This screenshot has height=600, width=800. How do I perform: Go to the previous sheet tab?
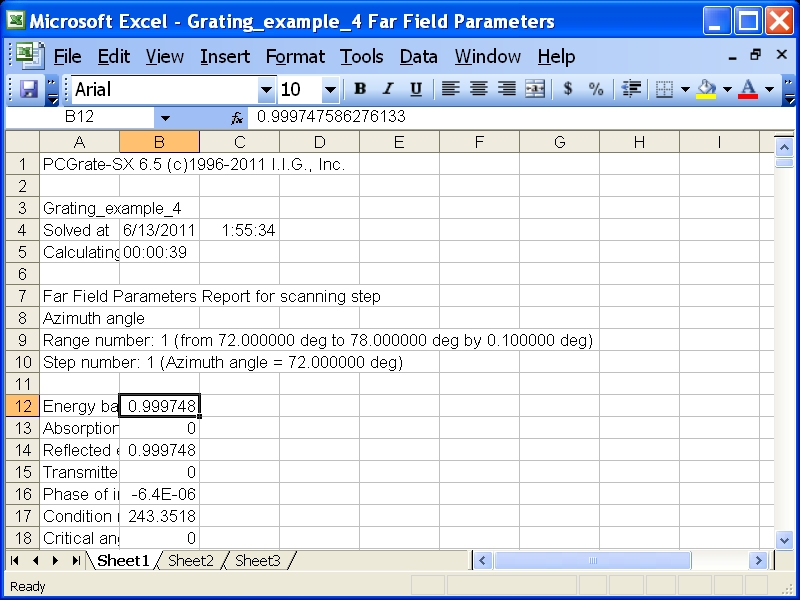tap(35, 561)
